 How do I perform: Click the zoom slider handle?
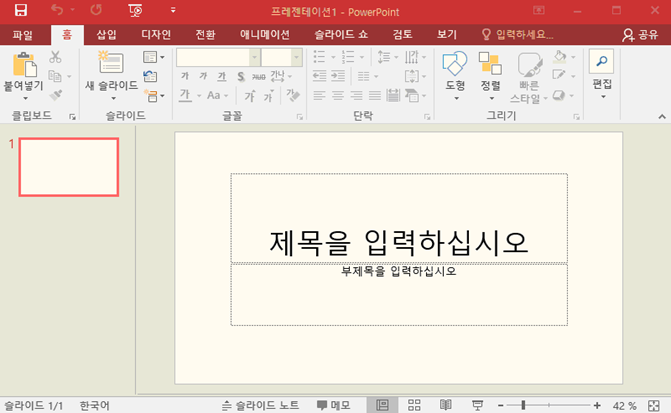coord(523,405)
